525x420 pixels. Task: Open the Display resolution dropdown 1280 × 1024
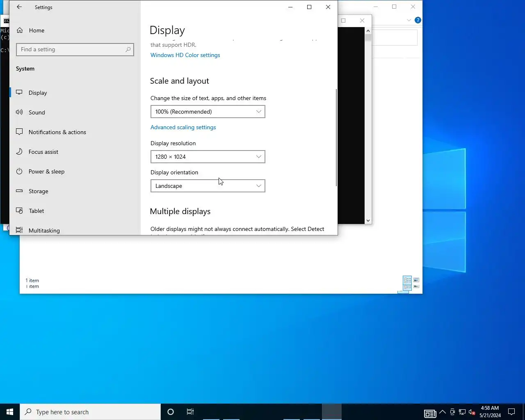coord(208,157)
